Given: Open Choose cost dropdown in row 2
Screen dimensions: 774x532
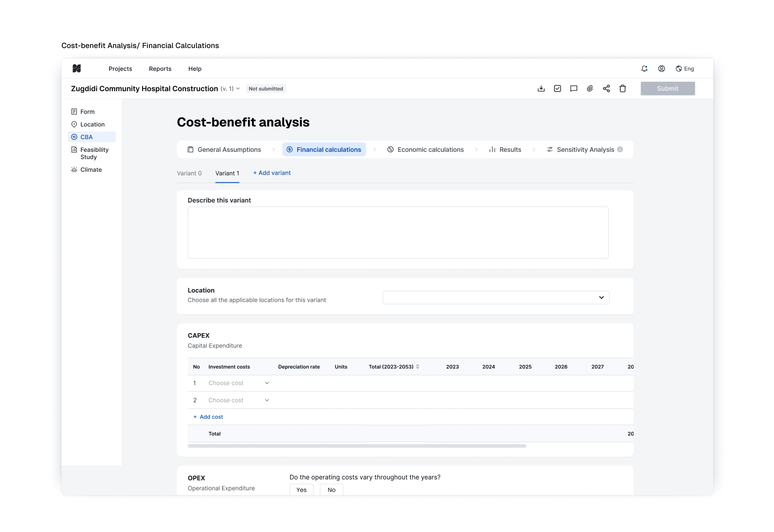Looking at the screenshot, I should [238, 400].
